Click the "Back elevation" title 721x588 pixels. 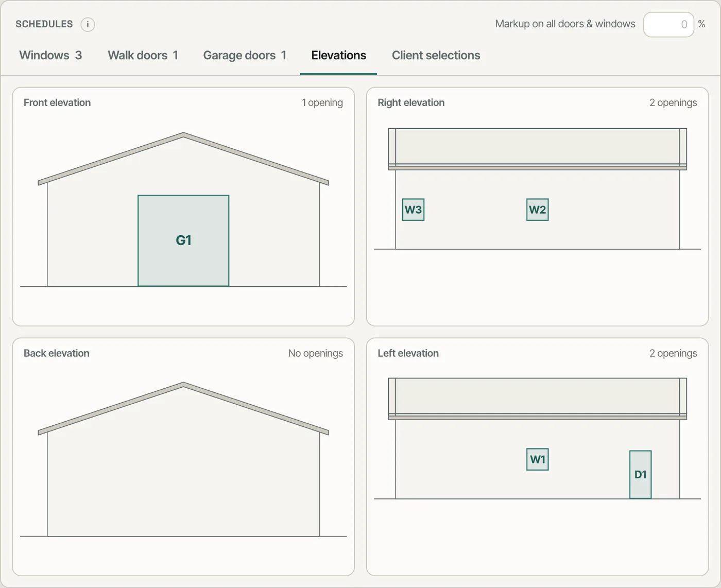[57, 353]
